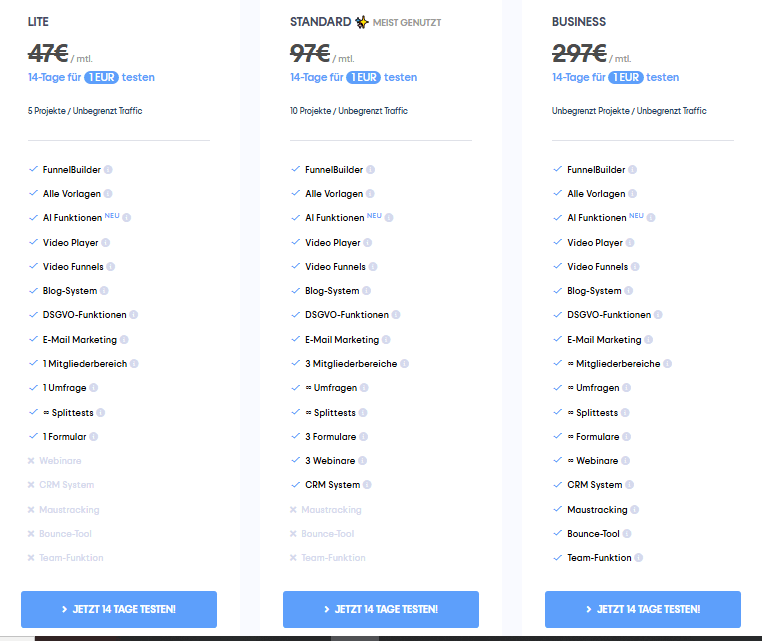The image size is (762, 641).
Task: Click info icon next to Maustracking in Business plan
Action: (634, 510)
